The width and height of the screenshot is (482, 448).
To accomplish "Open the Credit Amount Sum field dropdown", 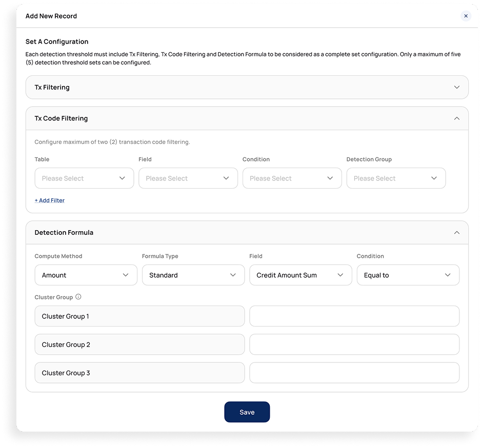I will [300, 275].
